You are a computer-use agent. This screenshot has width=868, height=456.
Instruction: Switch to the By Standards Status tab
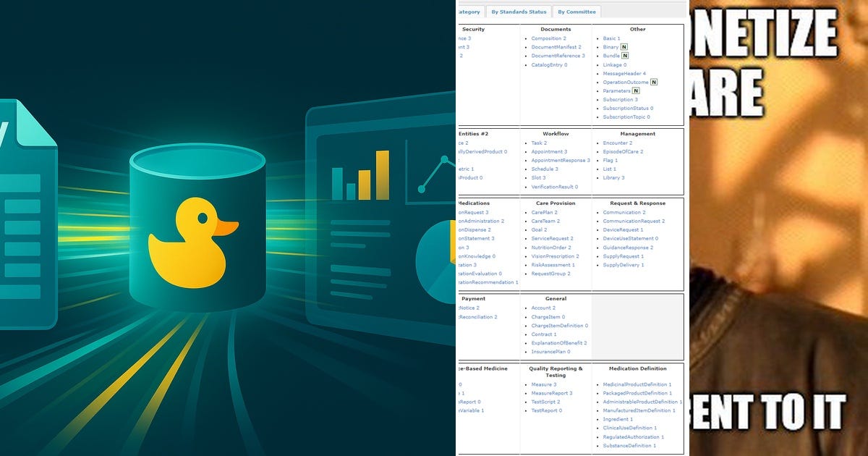(x=519, y=12)
